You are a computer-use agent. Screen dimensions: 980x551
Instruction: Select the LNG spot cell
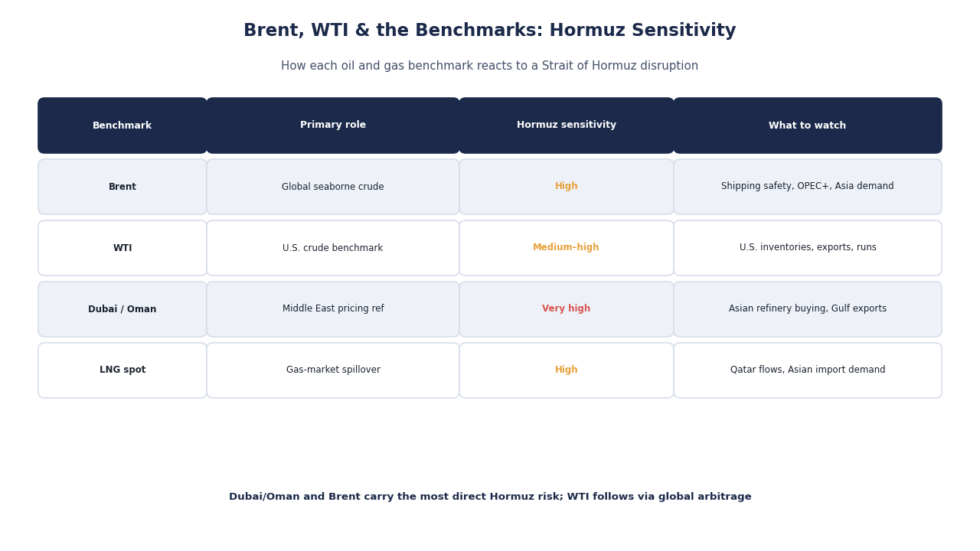click(122, 370)
